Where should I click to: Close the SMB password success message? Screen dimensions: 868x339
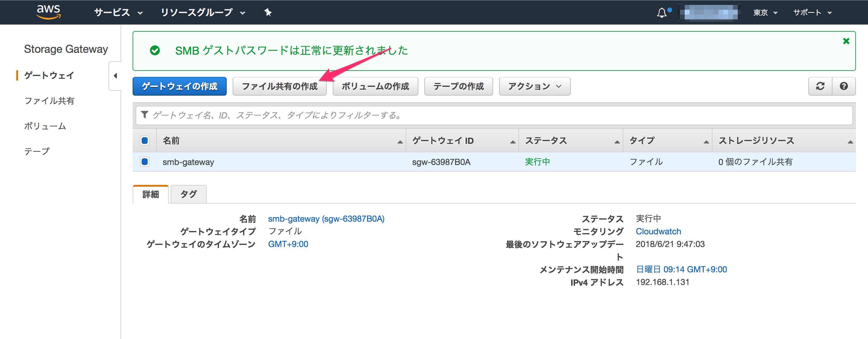846,41
